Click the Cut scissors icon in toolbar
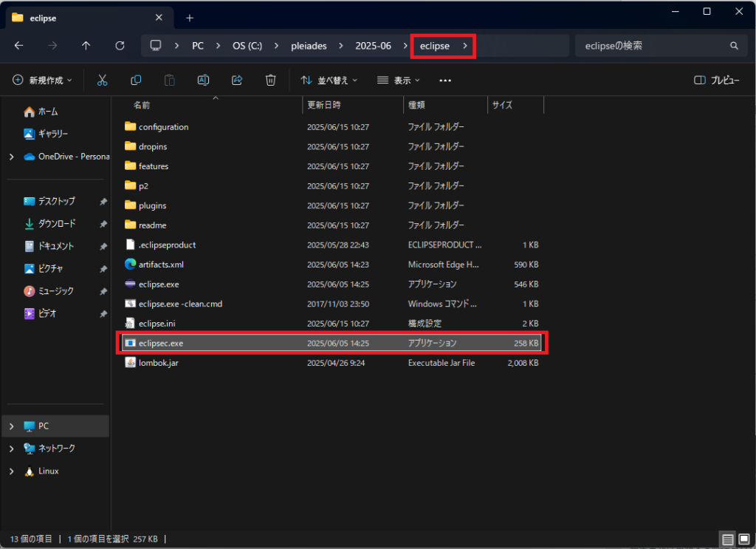This screenshot has width=756, height=549. pos(103,80)
